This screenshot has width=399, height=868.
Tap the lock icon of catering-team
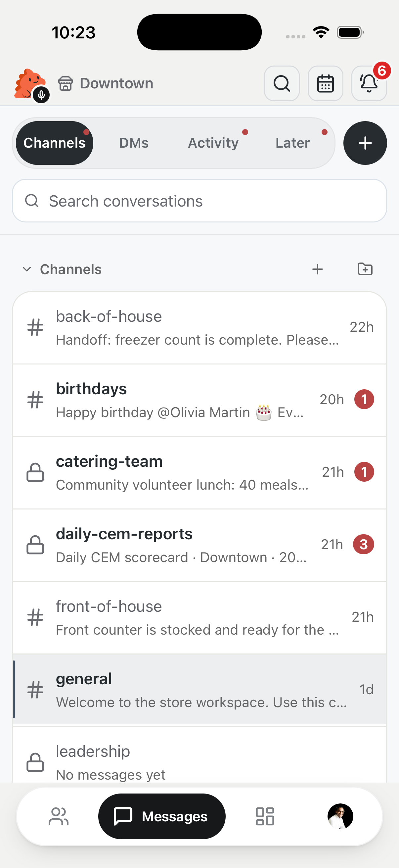(35, 472)
